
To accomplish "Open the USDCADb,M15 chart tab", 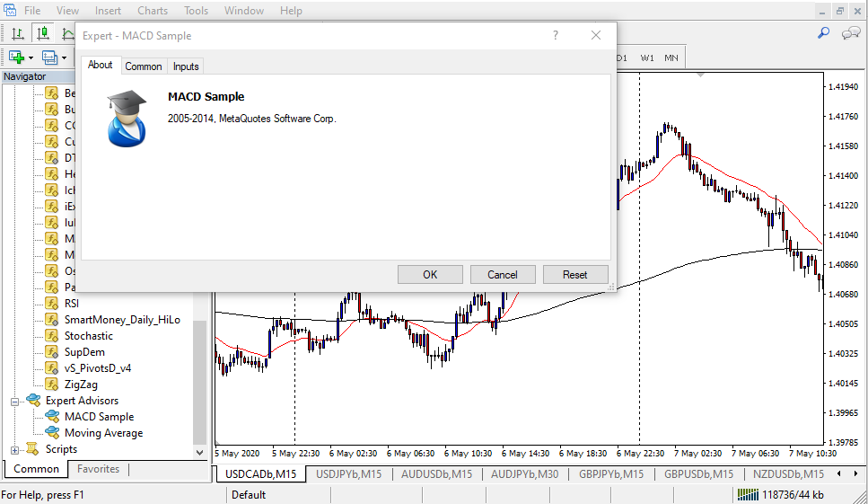I will (260, 474).
